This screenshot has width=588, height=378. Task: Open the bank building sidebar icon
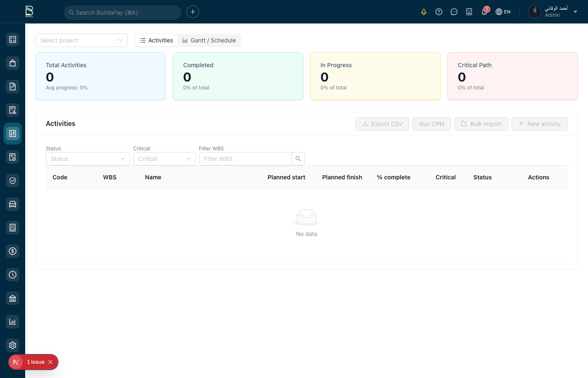13,298
